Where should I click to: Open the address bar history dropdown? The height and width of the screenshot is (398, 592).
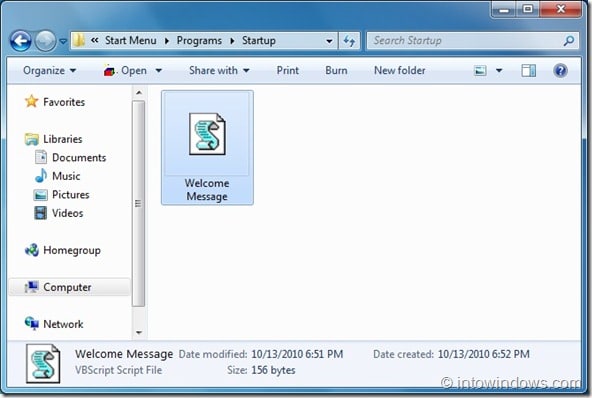click(x=329, y=41)
